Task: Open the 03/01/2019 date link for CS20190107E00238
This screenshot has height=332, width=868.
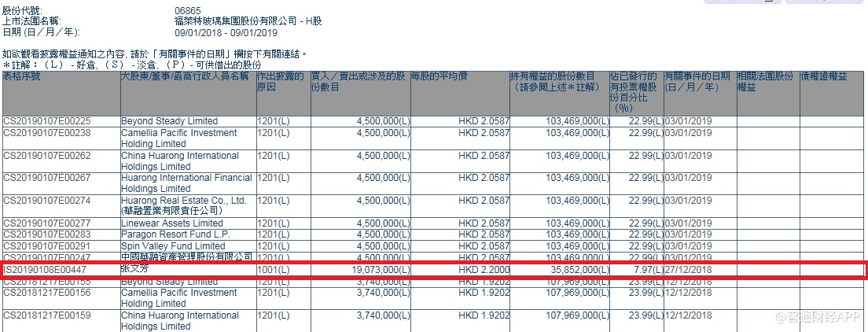Action: (x=689, y=132)
